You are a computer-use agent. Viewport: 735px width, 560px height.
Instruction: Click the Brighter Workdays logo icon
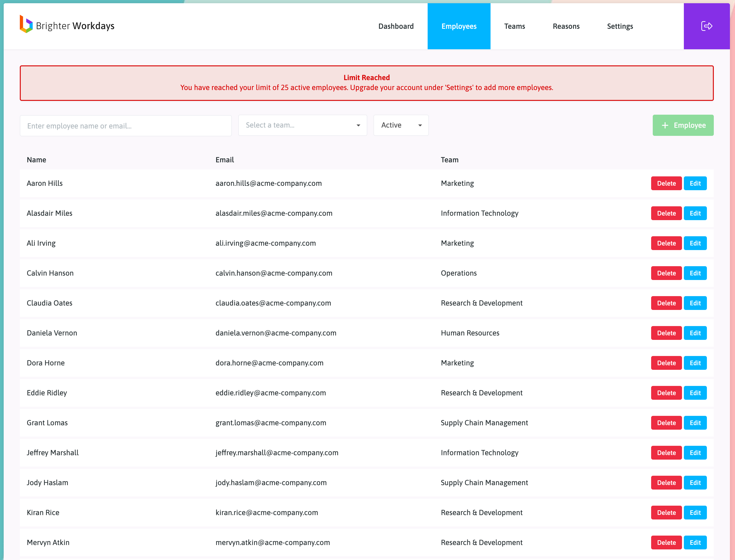point(26,24)
